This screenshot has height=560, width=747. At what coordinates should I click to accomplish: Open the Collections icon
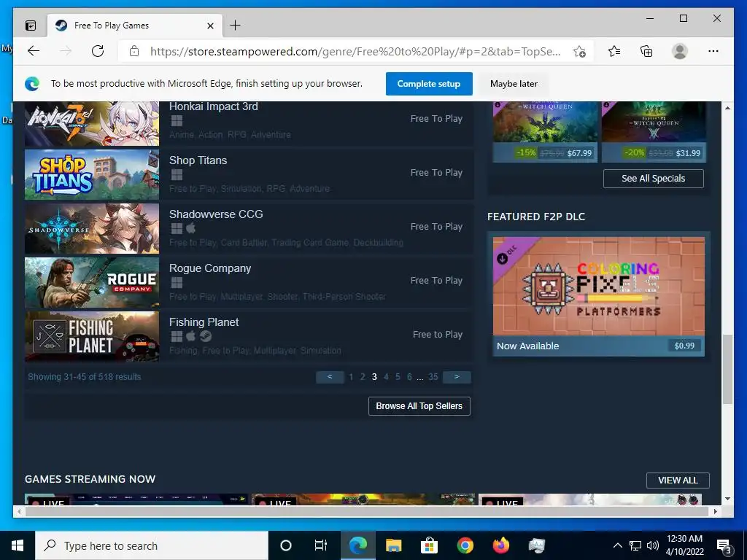(646, 51)
